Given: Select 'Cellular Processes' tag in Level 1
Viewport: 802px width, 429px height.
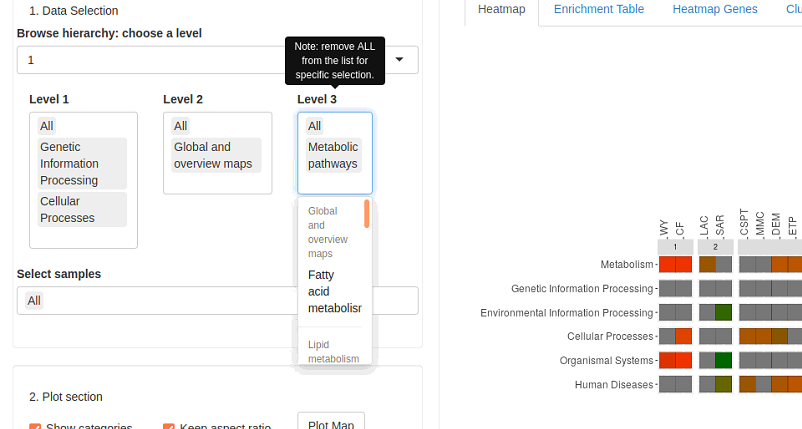Looking at the screenshot, I should coord(82,210).
